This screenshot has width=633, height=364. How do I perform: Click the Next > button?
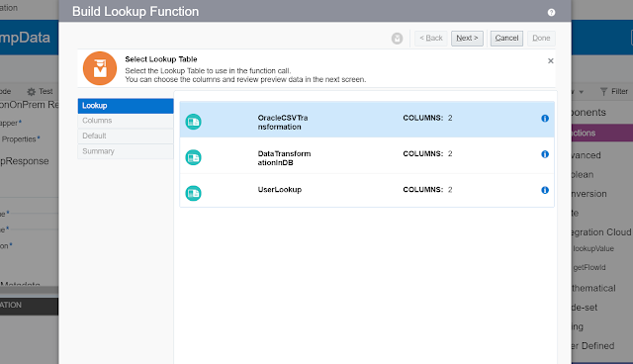point(467,39)
